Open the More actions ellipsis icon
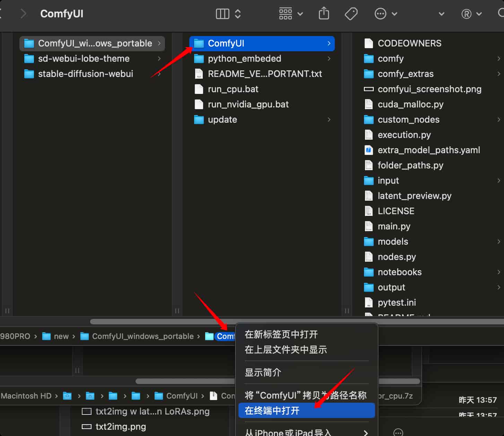This screenshot has width=504, height=436. (380, 14)
